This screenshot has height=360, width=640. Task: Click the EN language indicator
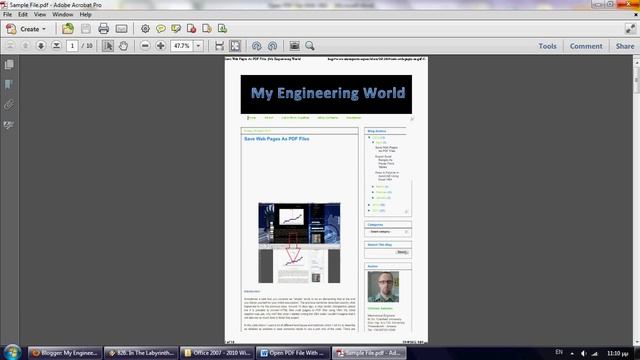click(x=559, y=352)
